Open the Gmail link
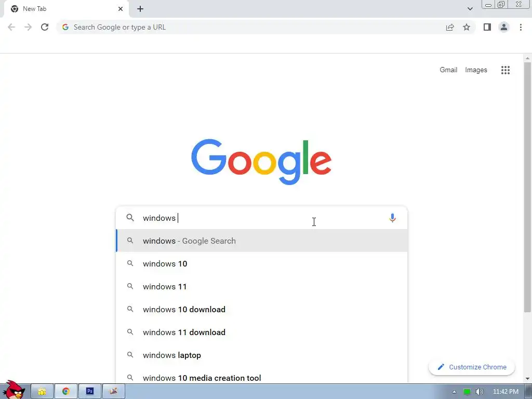This screenshot has height=399, width=532. tap(448, 70)
